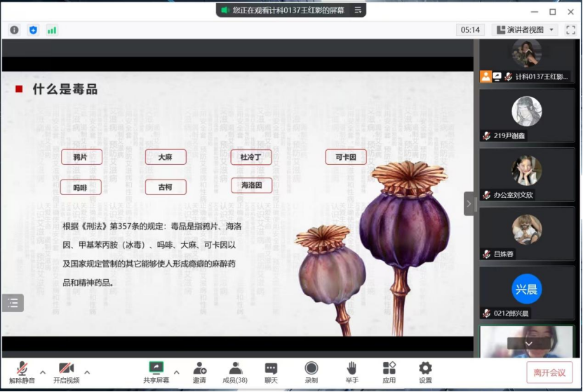The width and height of the screenshot is (583, 392).
Task: Expand audio options arrow beside 解除静音
Action: pos(42,372)
